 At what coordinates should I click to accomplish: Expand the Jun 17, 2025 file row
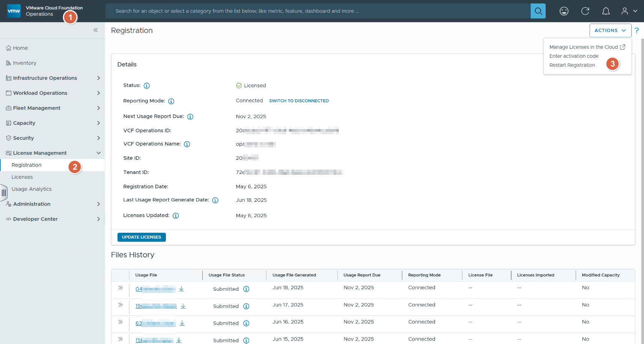pos(120,305)
